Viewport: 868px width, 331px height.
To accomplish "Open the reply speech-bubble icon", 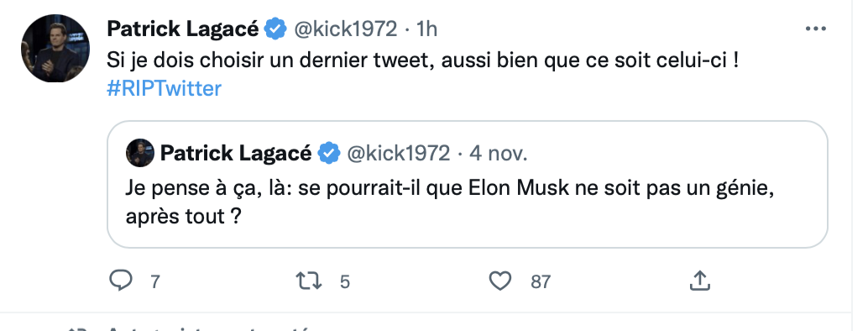I will [x=121, y=281].
